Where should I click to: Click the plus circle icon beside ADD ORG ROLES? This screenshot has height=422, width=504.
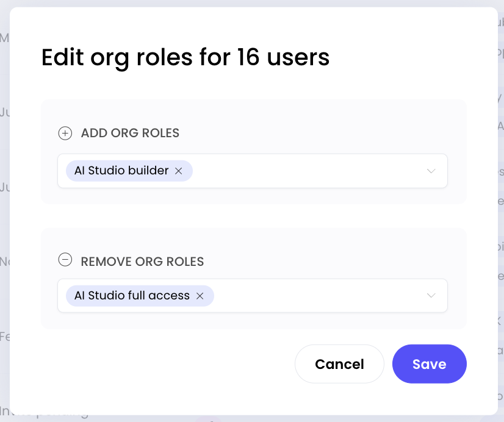coord(65,134)
